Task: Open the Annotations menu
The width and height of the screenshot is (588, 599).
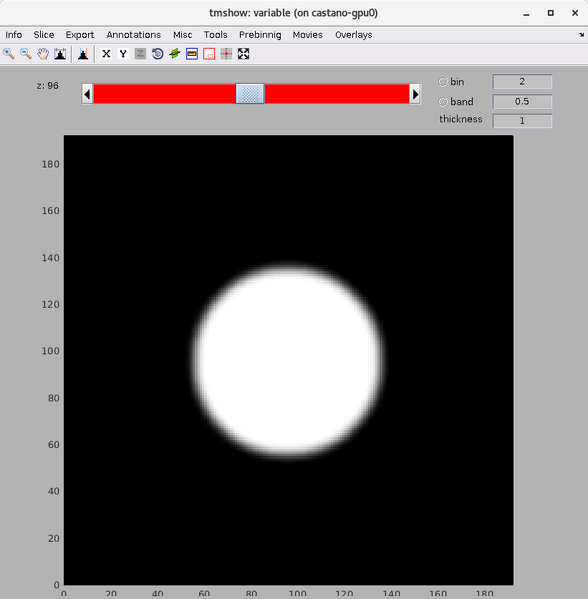Action: click(134, 35)
